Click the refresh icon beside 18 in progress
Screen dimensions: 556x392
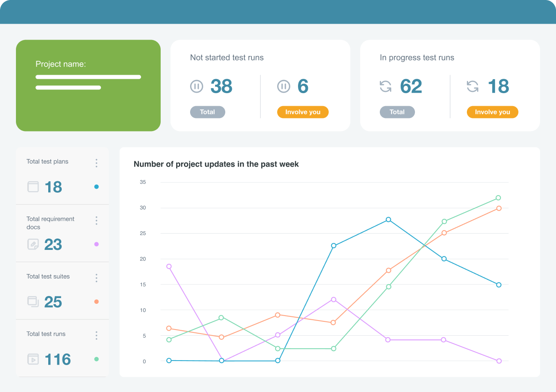point(473,86)
